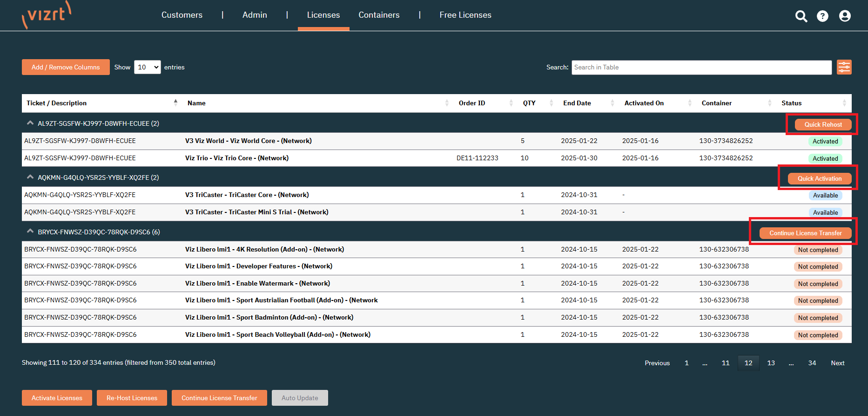
Task: Sort by Status column arrows
Action: pos(844,103)
